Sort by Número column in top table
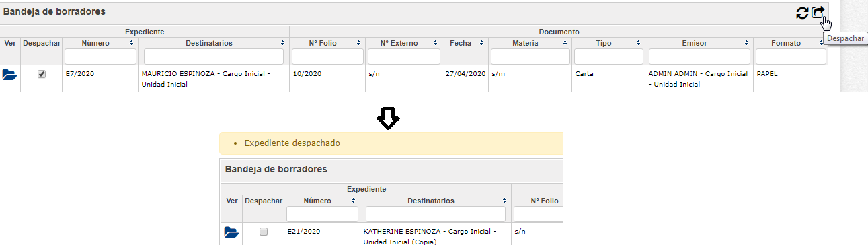 click(x=132, y=43)
